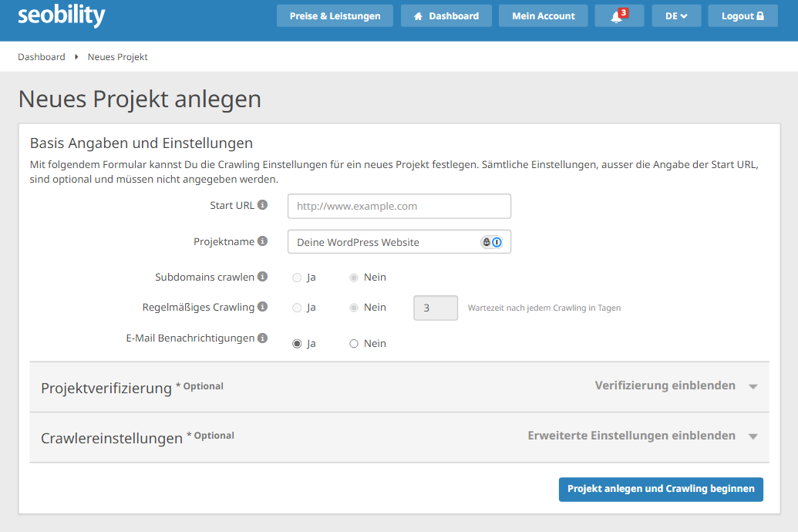This screenshot has height=532, width=798.
Task: Expand Verifizierung einblenden section
Action: tap(665, 386)
